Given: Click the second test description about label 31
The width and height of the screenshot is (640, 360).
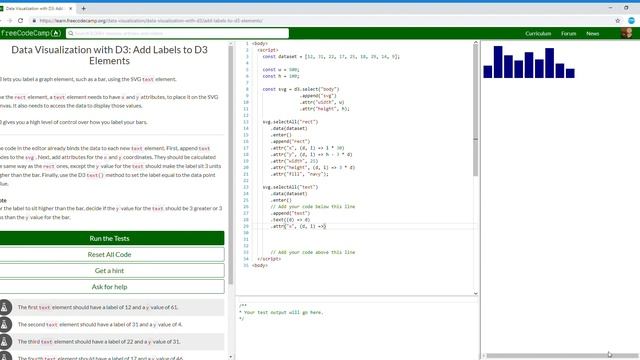Looking at the screenshot, I should 100,324.
